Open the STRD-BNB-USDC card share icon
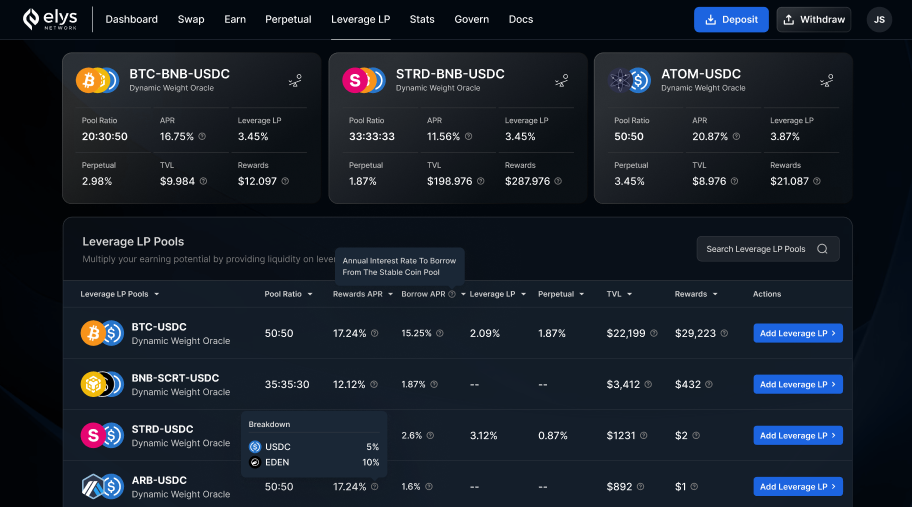This screenshot has height=507, width=912. (x=561, y=80)
